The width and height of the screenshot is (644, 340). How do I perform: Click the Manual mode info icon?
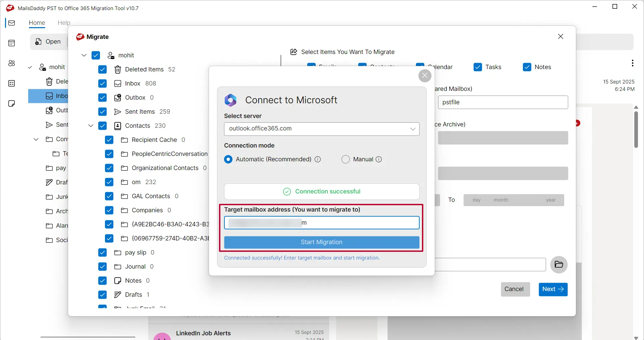(x=379, y=159)
